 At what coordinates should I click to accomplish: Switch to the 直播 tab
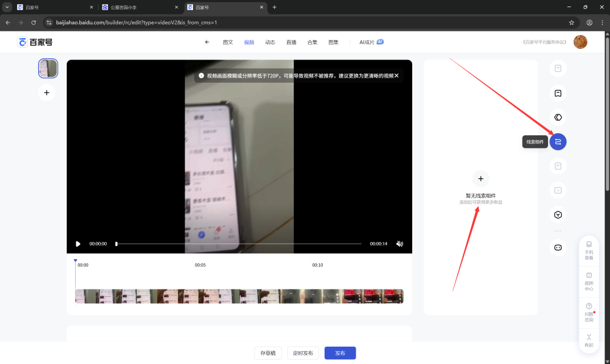click(291, 42)
